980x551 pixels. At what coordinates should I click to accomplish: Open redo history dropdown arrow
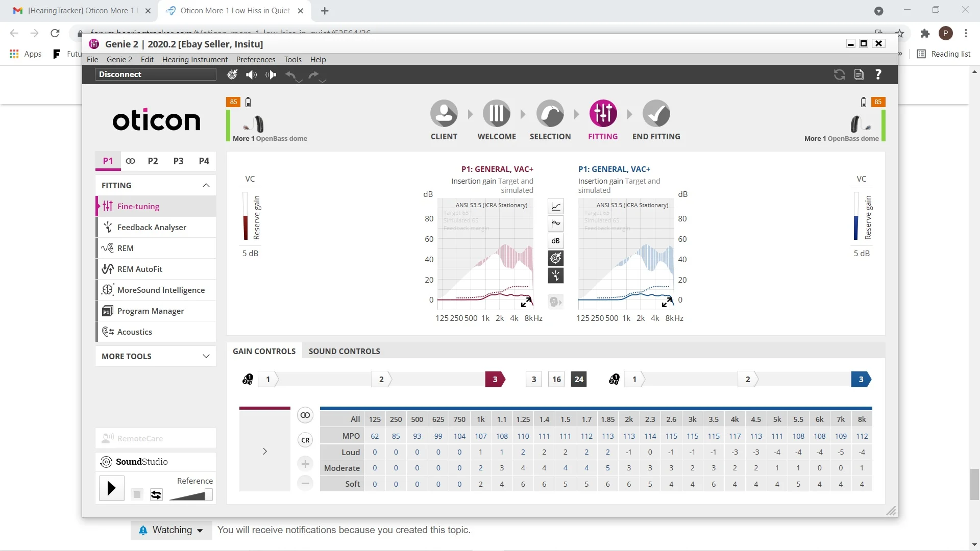(323, 81)
